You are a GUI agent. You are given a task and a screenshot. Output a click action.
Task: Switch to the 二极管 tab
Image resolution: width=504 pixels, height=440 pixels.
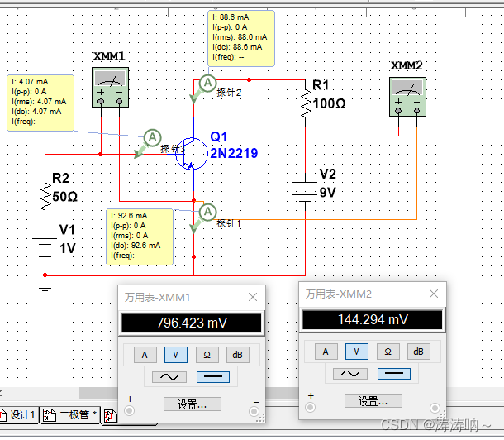70,414
